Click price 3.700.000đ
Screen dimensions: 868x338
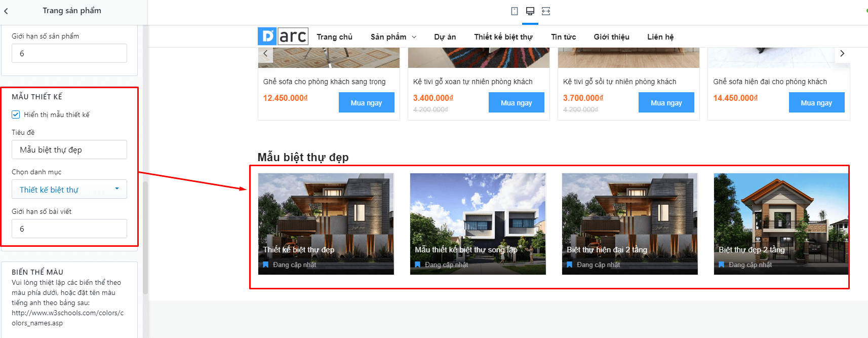[x=583, y=98]
